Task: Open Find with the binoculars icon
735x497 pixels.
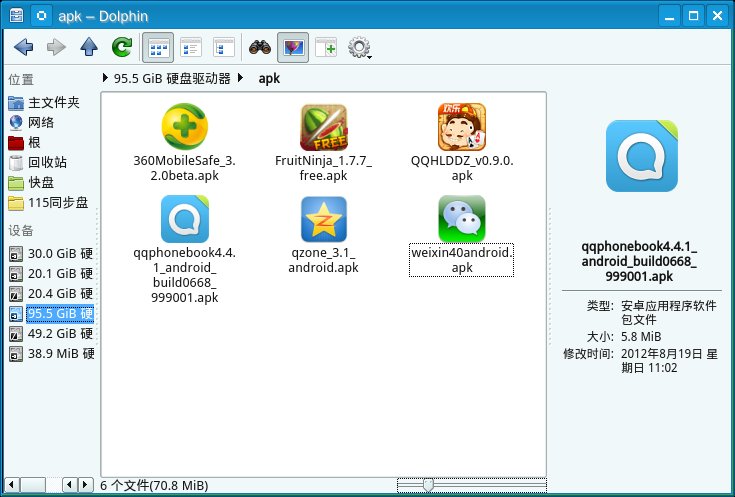Action: [x=260, y=47]
